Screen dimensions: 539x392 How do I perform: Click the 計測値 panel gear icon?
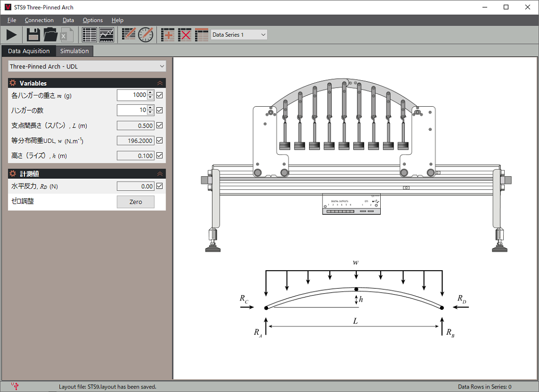click(13, 173)
